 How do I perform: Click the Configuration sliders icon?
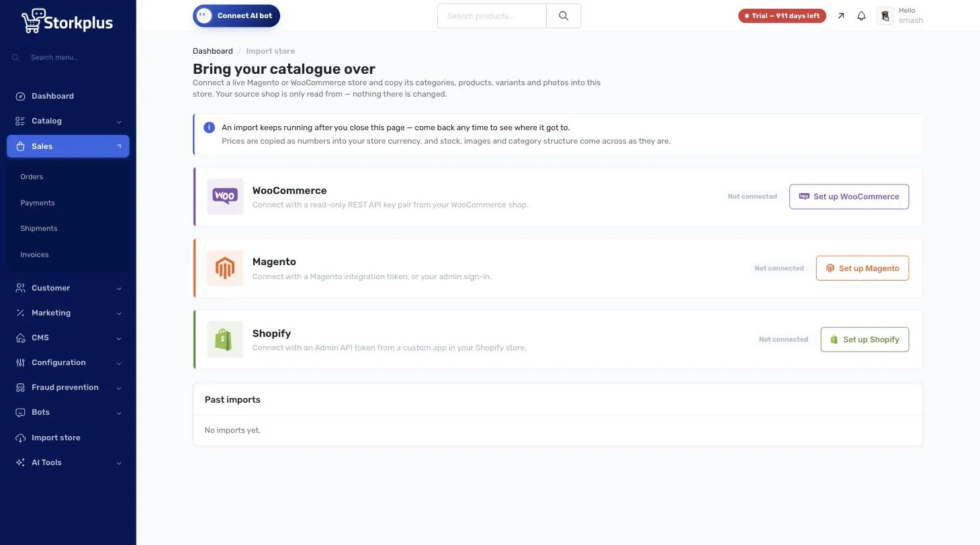pos(20,362)
